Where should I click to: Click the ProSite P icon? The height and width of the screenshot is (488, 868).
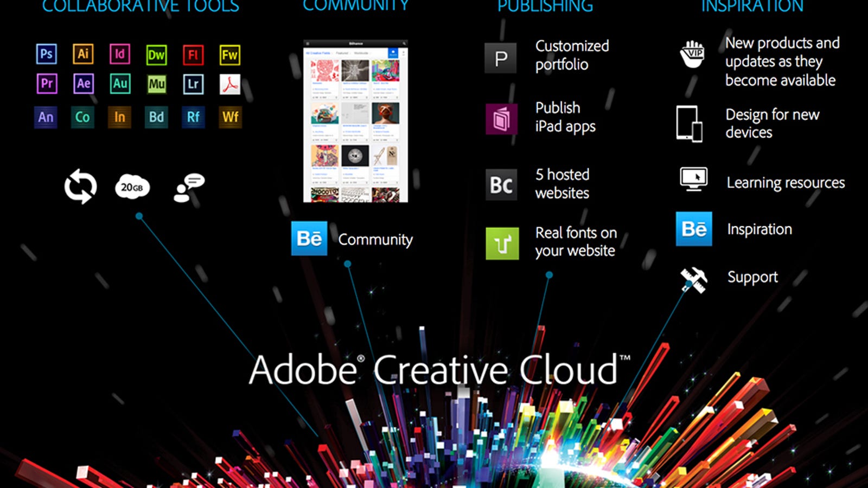click(501, 58)
